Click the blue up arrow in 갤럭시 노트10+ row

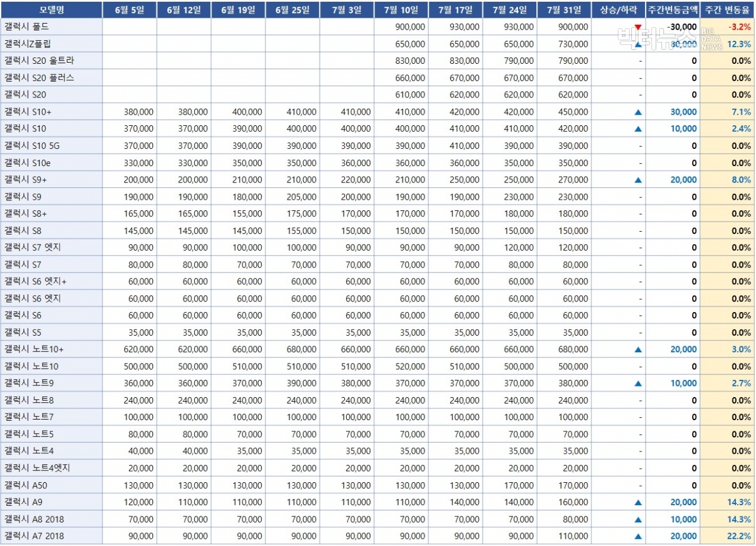tap(638, 350)
